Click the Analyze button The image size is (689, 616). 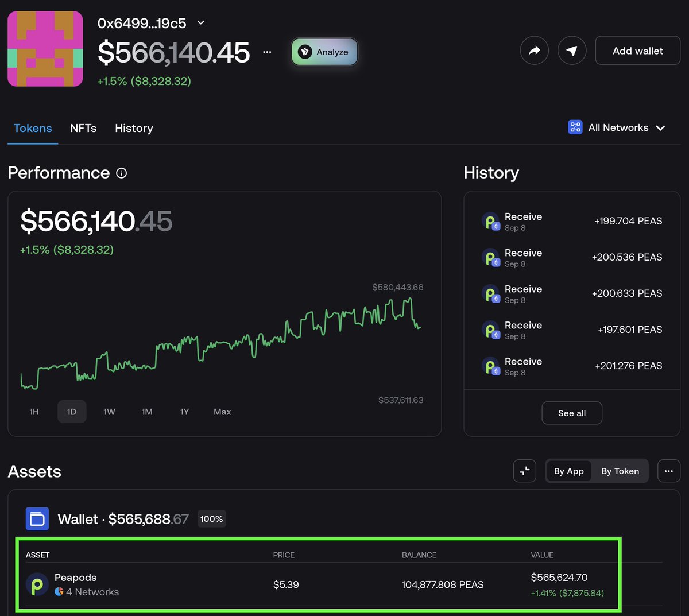pyautogui.click(x=324, y=52)
